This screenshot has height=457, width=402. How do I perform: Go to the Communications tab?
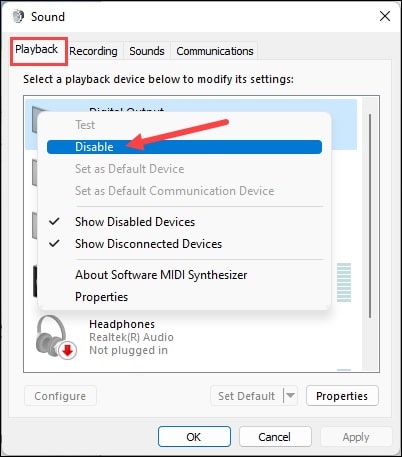pos(215,51)
